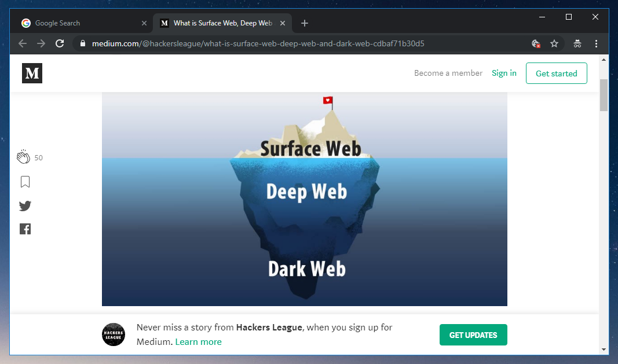Select the Surface Web article tab

point(222,23)
